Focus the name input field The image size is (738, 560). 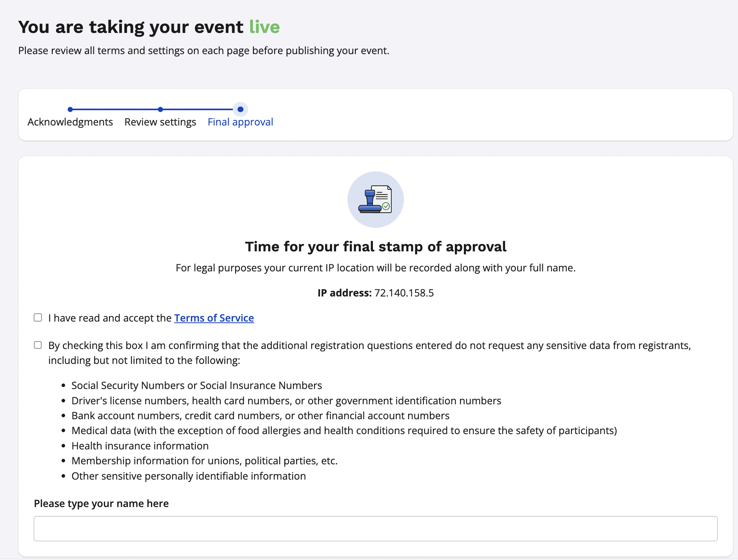tap(375, 529)
